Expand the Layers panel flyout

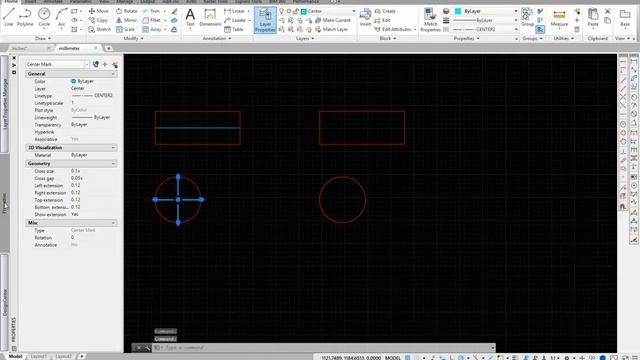point(305,38)
